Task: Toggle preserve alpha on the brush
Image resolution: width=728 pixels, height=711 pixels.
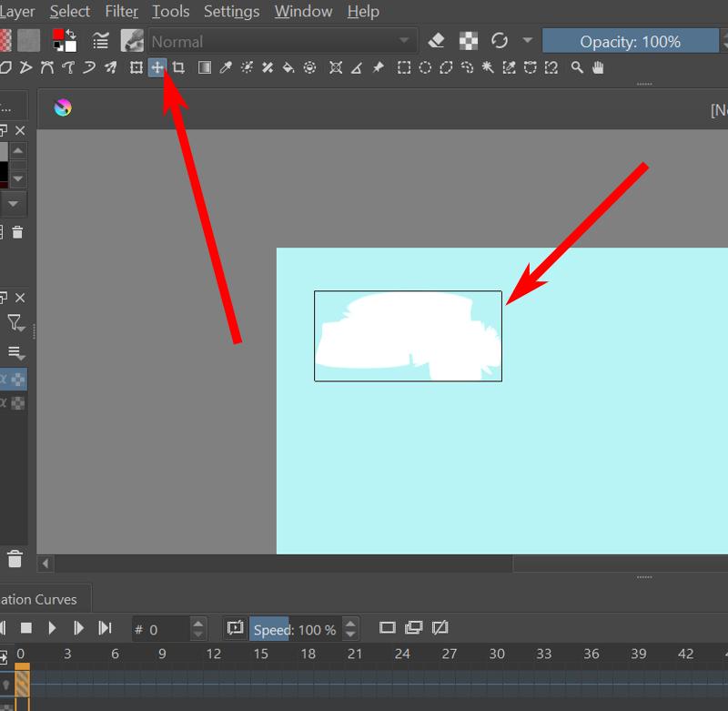Action: [x=468, y=41]
